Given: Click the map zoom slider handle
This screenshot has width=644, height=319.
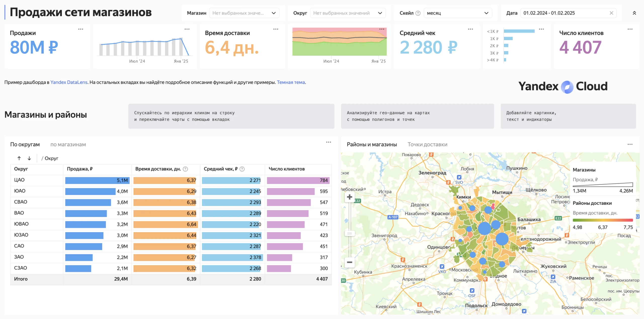Looking at the screenshot, I should pyautogui.click(x=349, y=233).
